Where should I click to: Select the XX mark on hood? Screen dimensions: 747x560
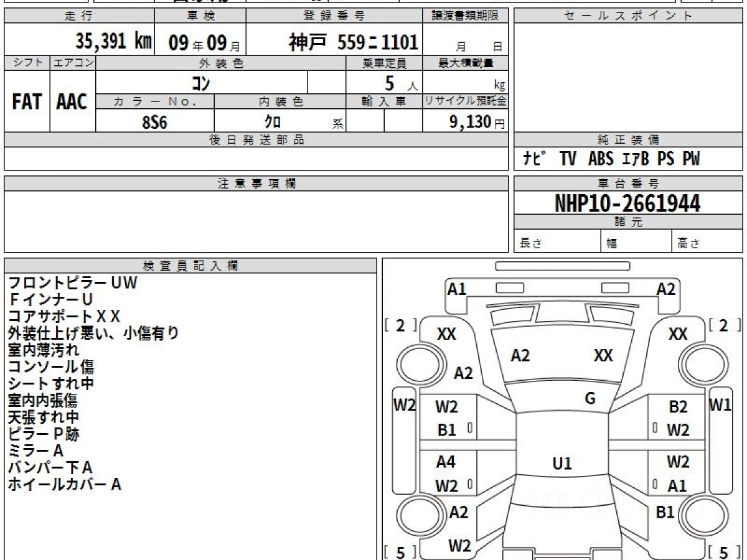(x=603, y=355)
